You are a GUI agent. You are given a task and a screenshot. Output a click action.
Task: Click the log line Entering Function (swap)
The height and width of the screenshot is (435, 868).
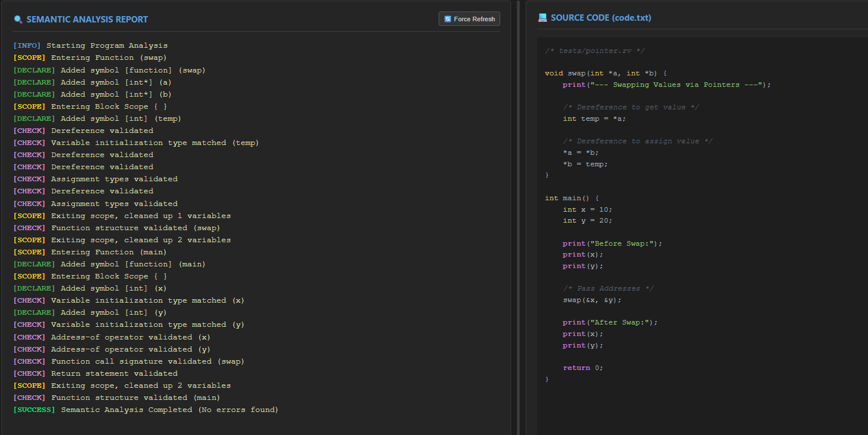coord(90,58)
